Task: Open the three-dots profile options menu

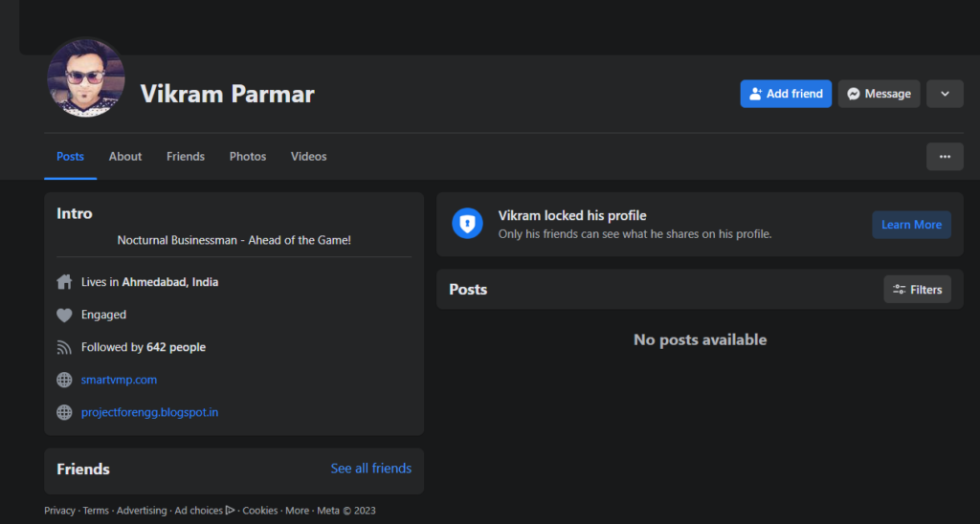Action: coord(945,157)
